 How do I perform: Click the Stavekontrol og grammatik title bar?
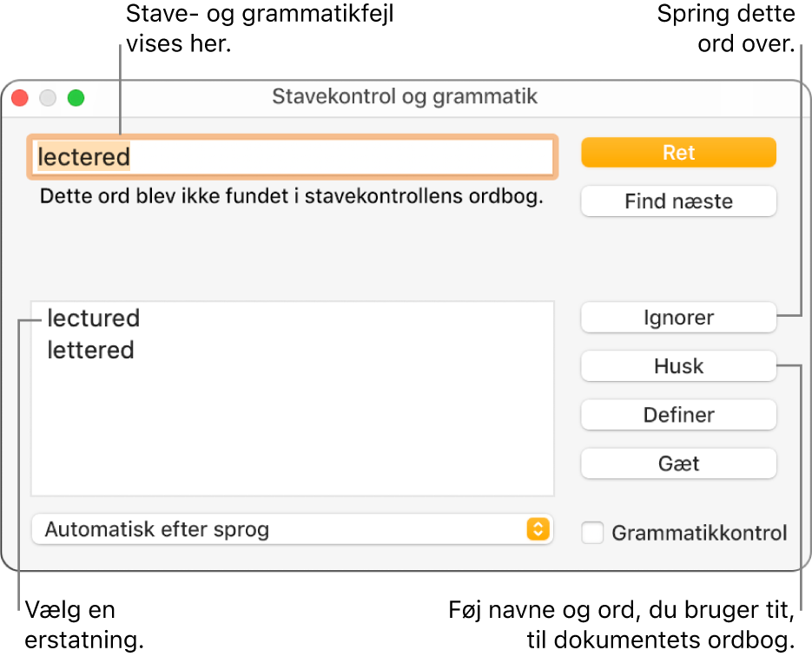point(406,97)
